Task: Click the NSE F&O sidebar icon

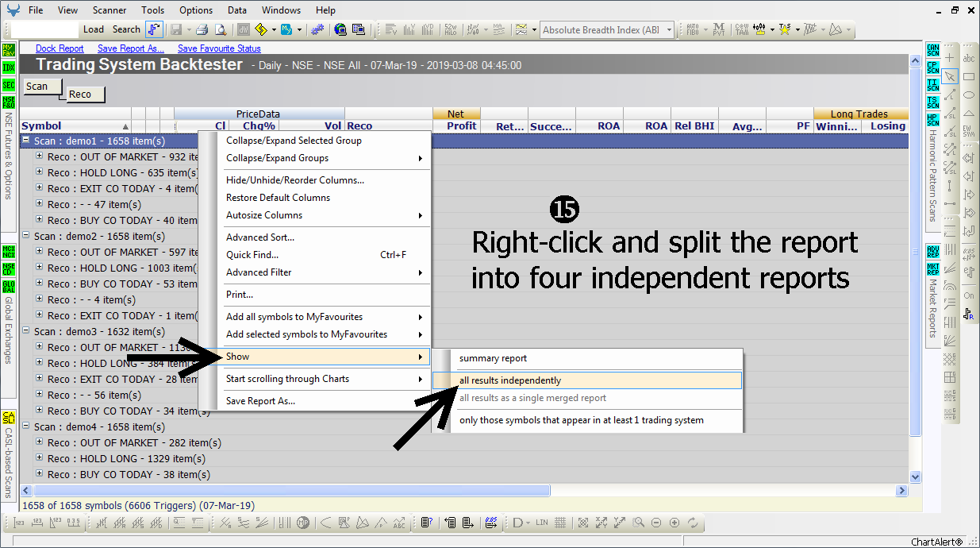Action: click(x=9, y=102)
